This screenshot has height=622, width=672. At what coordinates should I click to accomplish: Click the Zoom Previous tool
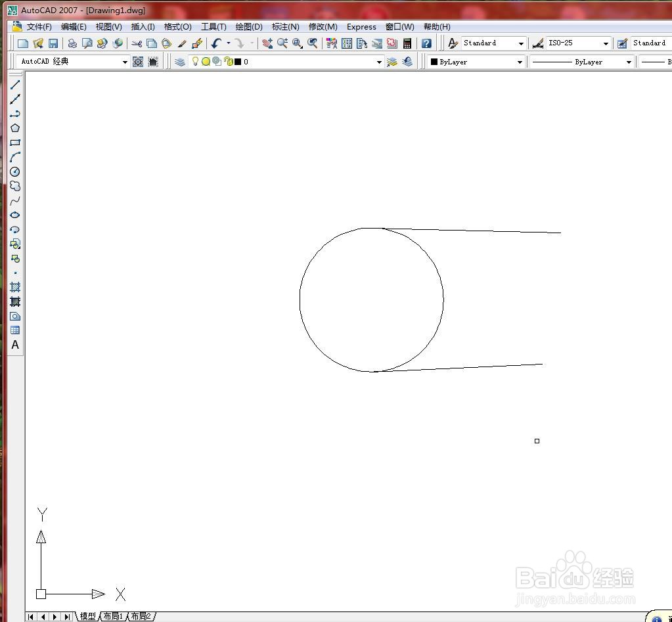[313, 43]
